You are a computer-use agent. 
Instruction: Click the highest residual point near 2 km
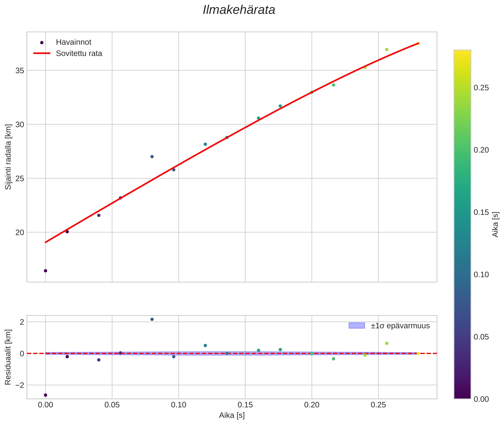point(152,319)
